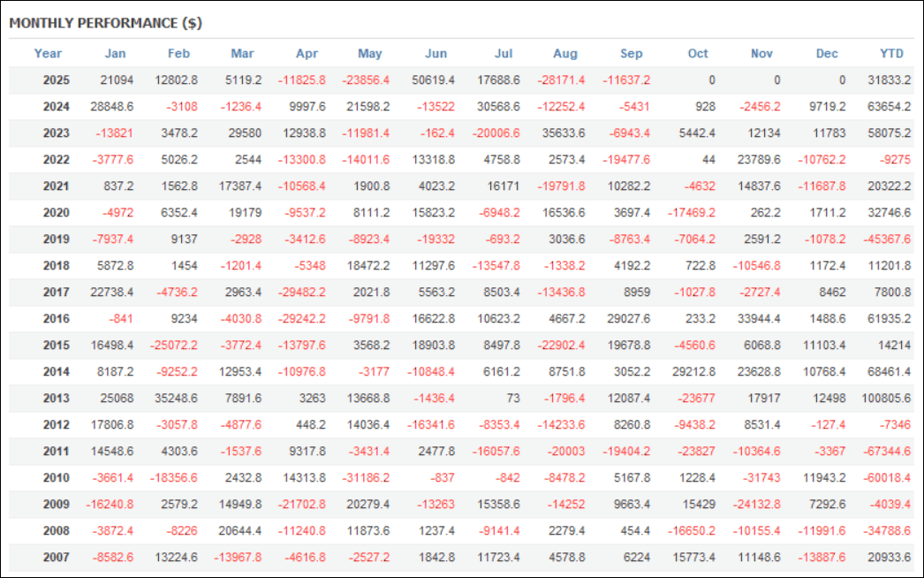Select the 2025 year row label
This screenshot has width=924, height=578.
tap(57, 80)
